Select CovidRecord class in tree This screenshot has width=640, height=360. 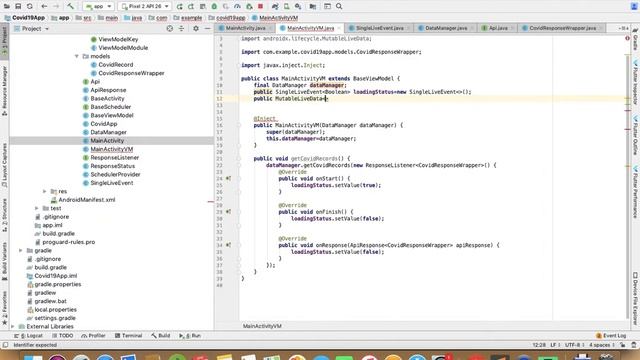[116, 65]
